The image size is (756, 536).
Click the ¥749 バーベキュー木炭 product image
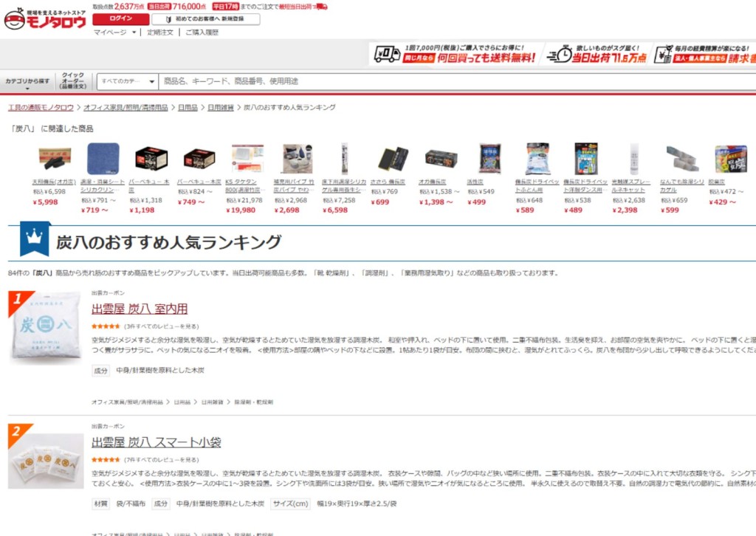click(x=199, y=159)
